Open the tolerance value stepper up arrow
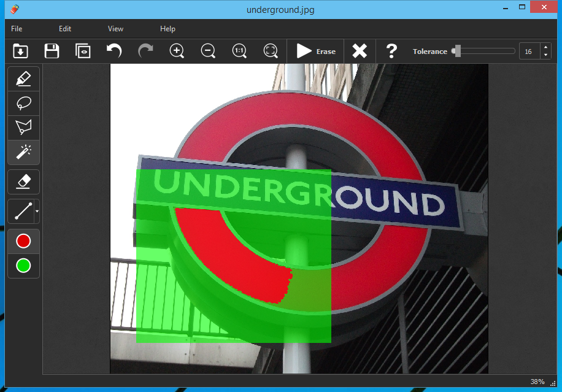 [546, 47]
